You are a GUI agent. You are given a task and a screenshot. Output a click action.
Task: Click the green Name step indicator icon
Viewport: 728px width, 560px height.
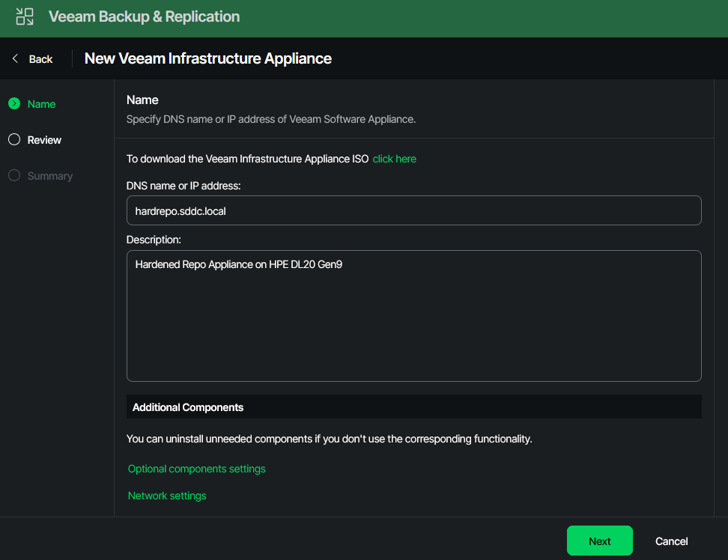coord(13,104)
